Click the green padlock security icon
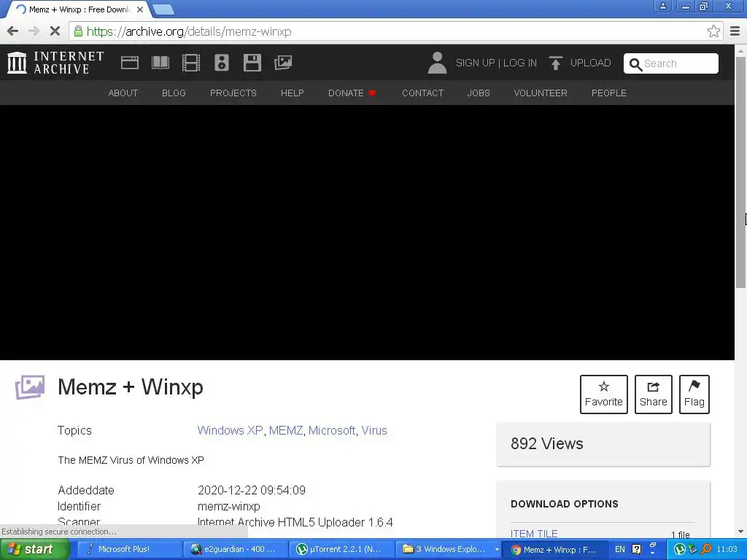This screenshot has width=747, height=560. point(78,31)
